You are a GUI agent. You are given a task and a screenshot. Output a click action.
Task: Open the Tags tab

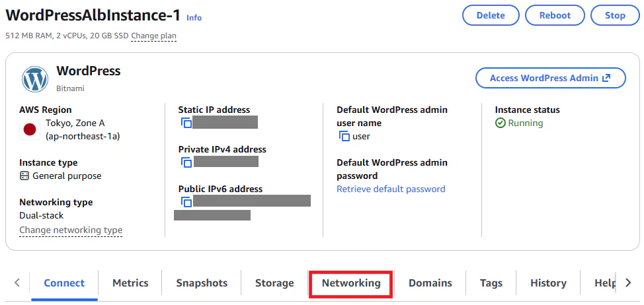491,283
